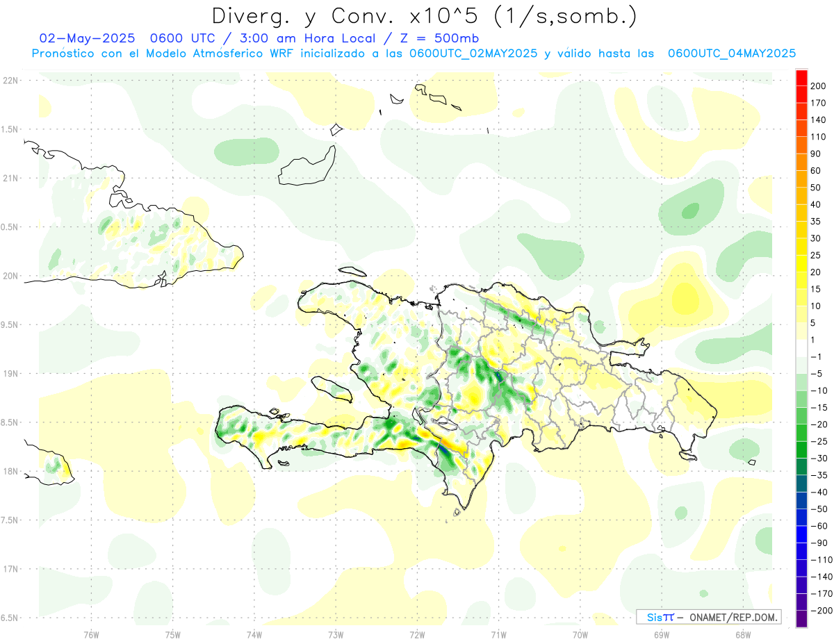The image size is (834, 644).
Task: Click the '76W' longitude label
Action: (x=91, y=634)
